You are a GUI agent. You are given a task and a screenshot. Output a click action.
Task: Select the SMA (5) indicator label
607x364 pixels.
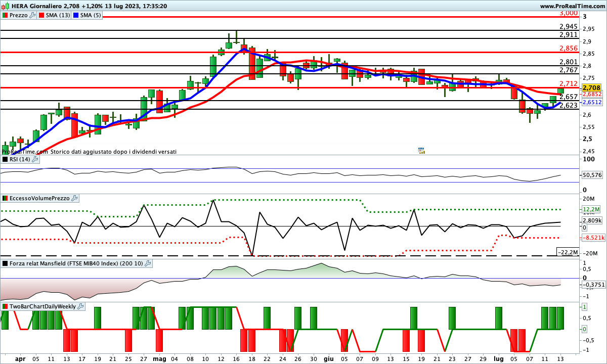[91, 15]
